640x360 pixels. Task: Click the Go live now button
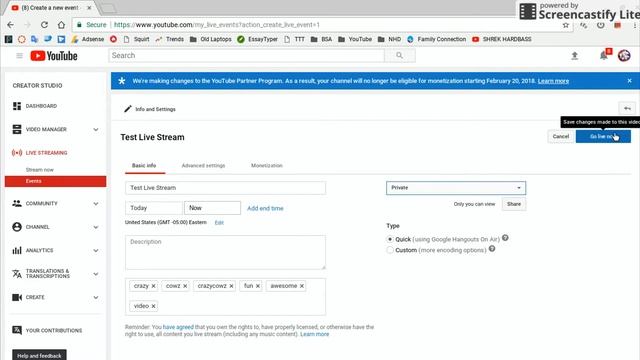click(603, 136)
